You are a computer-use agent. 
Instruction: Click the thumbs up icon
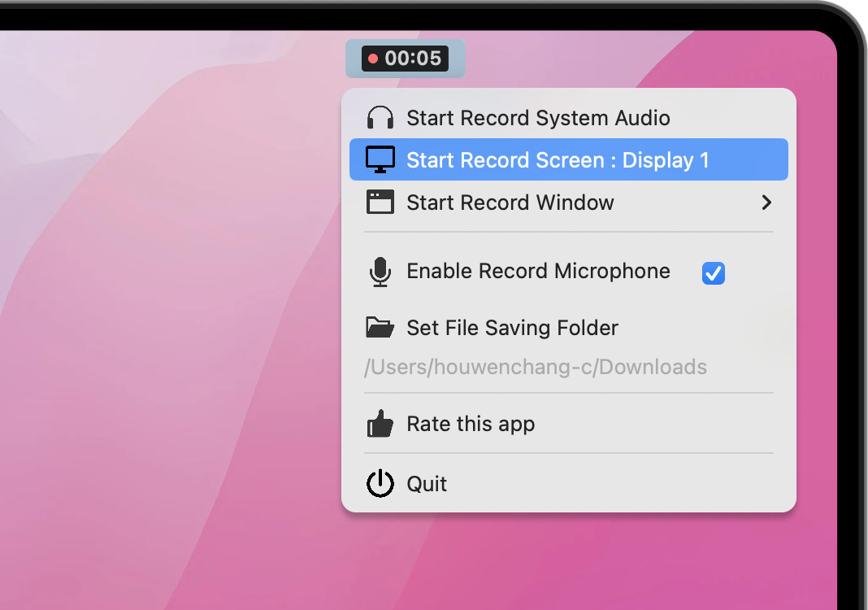[x=379, y=423]
